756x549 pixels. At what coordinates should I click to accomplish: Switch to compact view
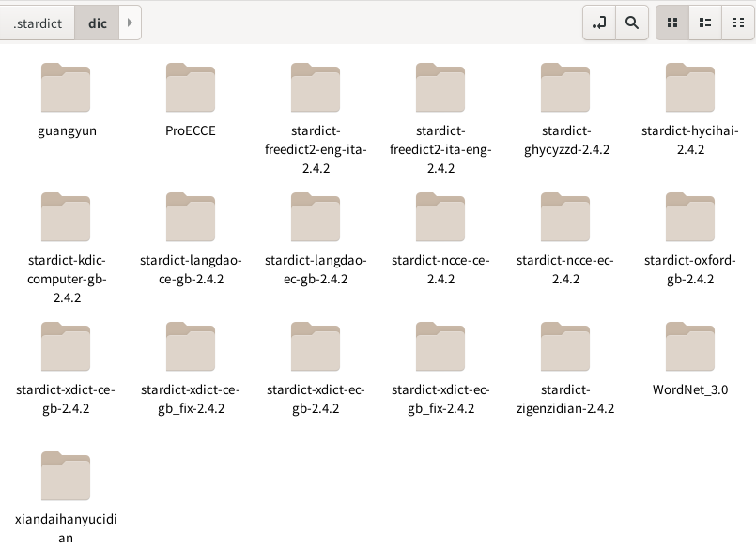[737, 23]
